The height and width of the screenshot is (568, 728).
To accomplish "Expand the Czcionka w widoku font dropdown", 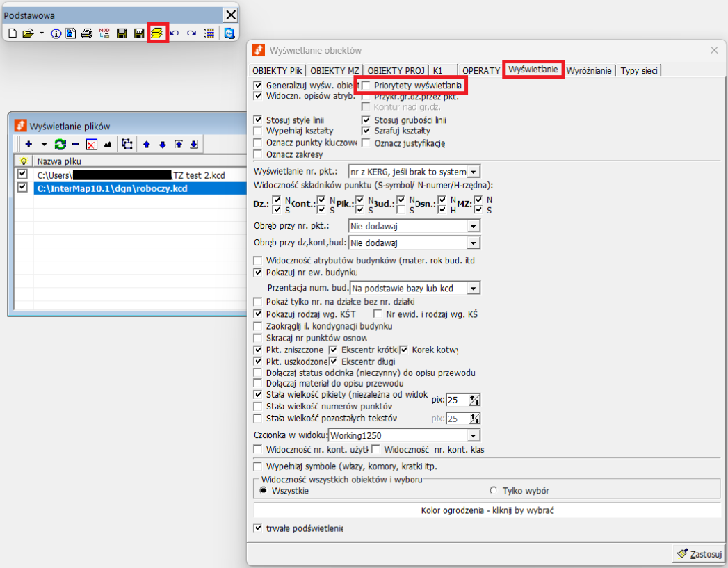I will pos(474,435).
